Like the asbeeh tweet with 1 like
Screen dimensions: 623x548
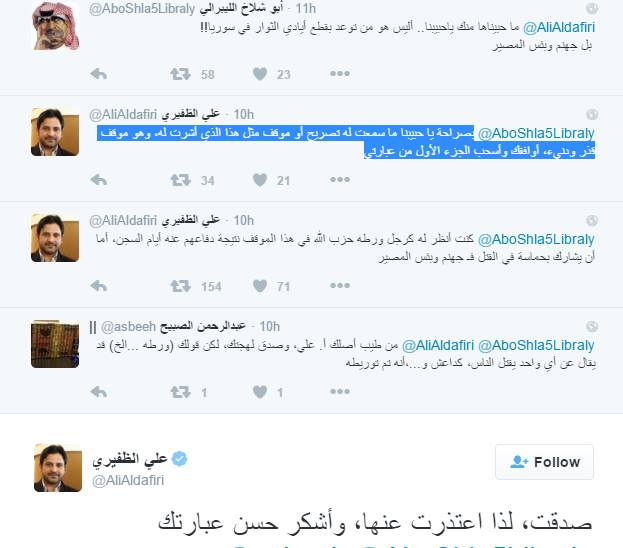point(260,392)
